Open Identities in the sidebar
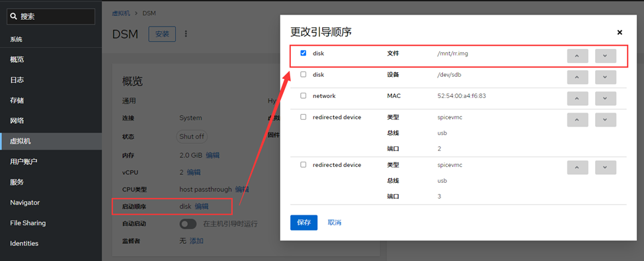The height and width of the screenshot is (261, 644). click(51, 243)
